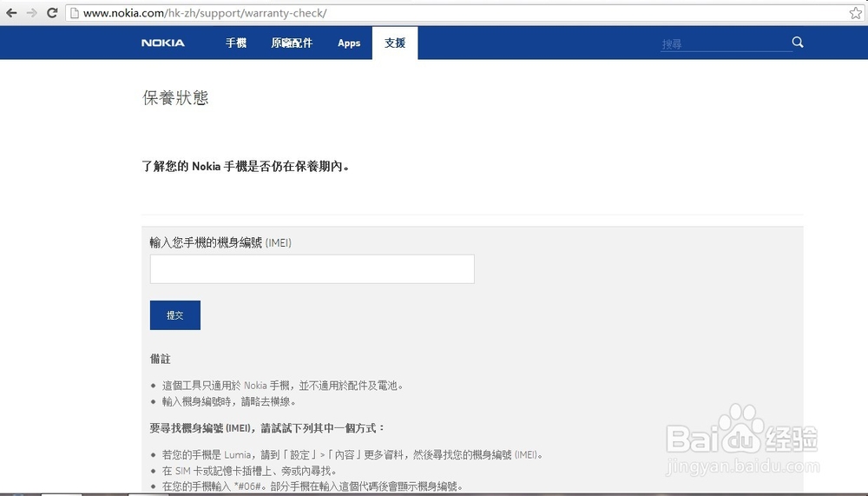Go to the Nokia logo home link
The image size is (868, 496).
click(x=163, y=43)
